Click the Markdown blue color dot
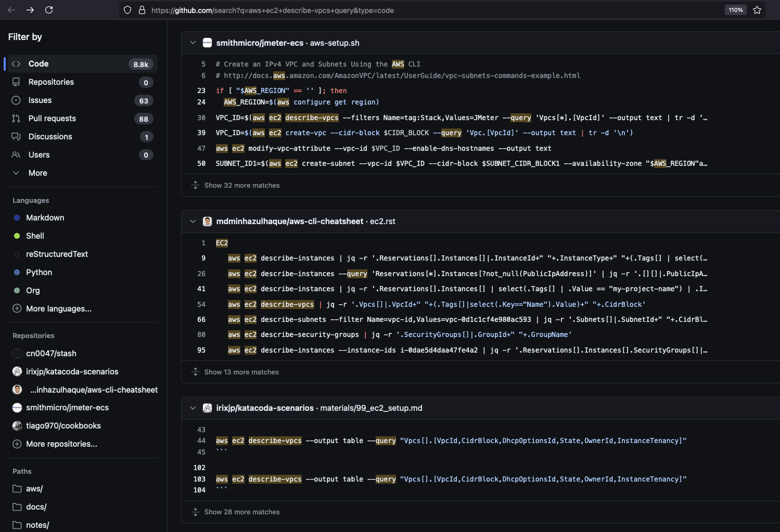 (x=17, y=218)
